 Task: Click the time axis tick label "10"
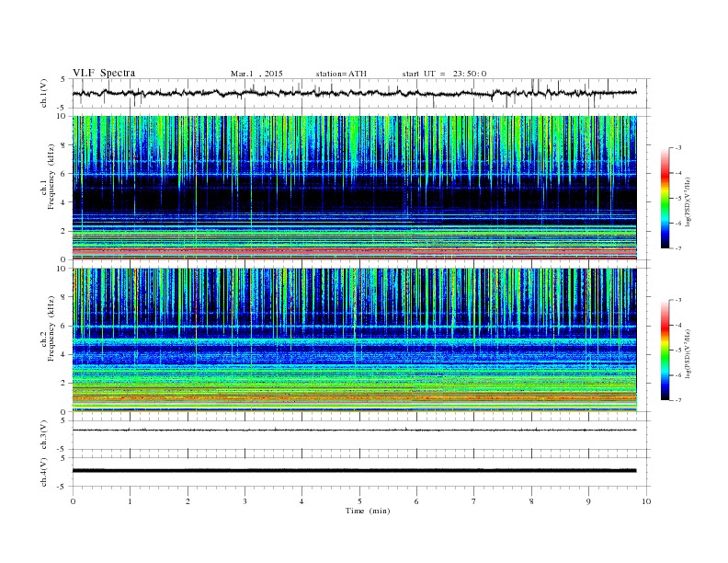[646, 501]
